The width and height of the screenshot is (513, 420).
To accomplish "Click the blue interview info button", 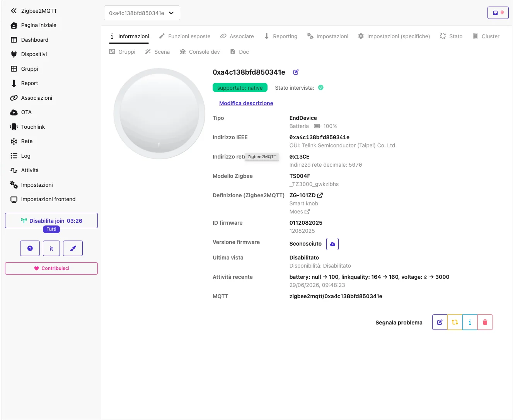I will click(470, 322).
